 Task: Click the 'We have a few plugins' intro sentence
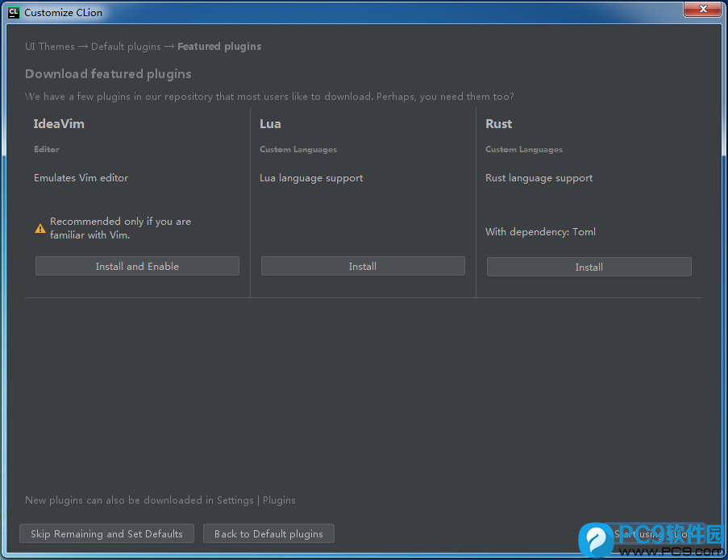(269, 97)
